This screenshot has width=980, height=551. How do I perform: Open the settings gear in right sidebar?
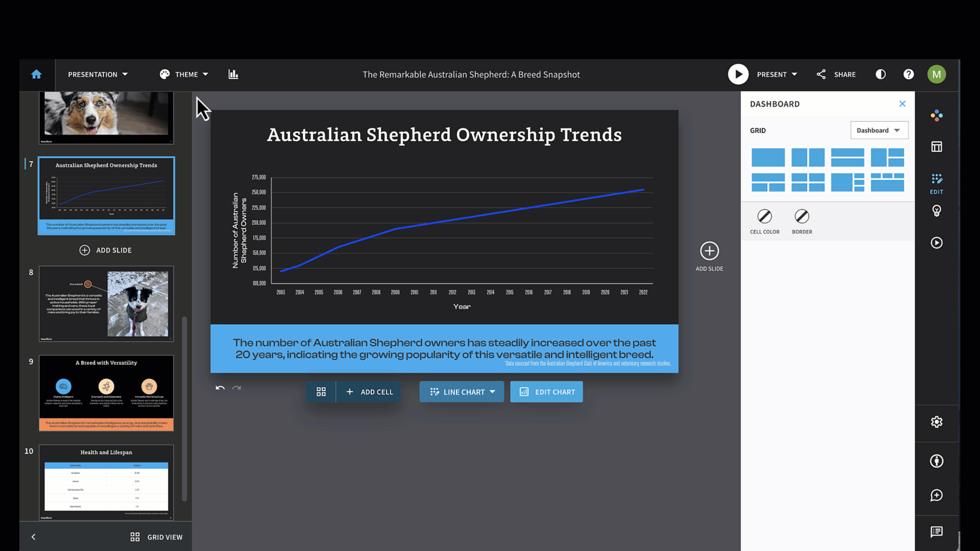point(937,422)
